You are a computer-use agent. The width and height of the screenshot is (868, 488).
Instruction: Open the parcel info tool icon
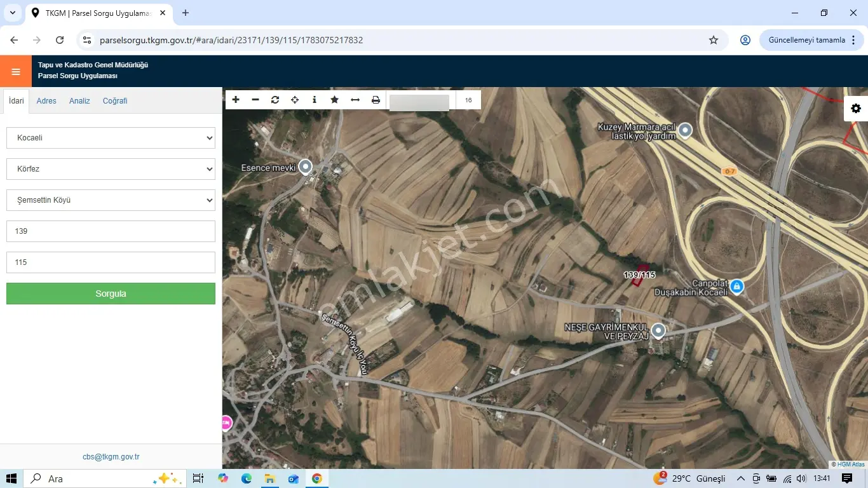tap(315, 100)
